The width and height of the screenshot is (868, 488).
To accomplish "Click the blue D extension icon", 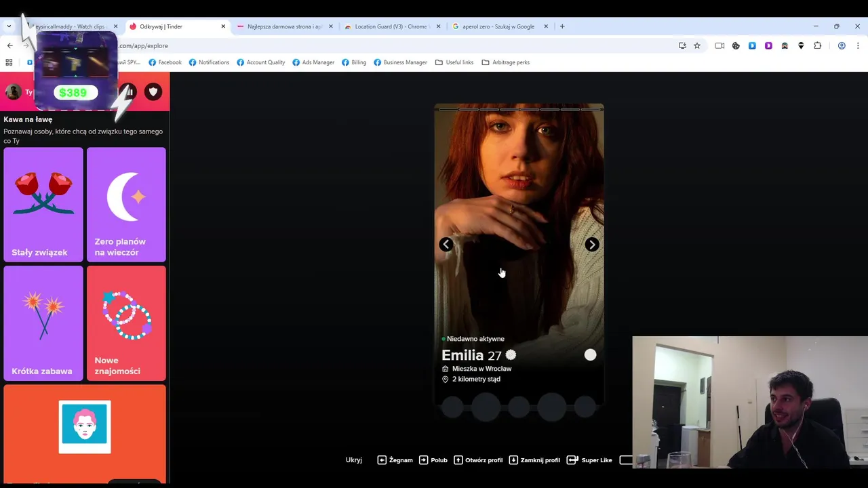I will click(x=752, y=45).
